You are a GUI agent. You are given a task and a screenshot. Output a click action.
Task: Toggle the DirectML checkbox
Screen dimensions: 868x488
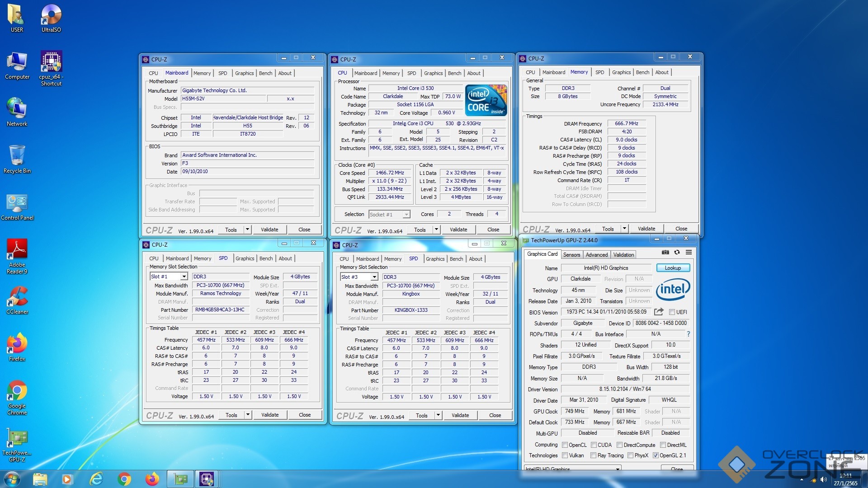663,445
